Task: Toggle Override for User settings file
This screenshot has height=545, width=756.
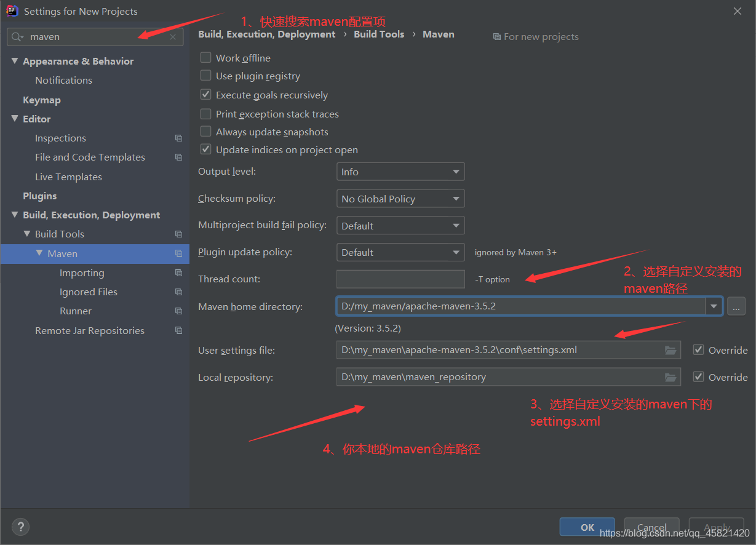Action: click(698, 350)
